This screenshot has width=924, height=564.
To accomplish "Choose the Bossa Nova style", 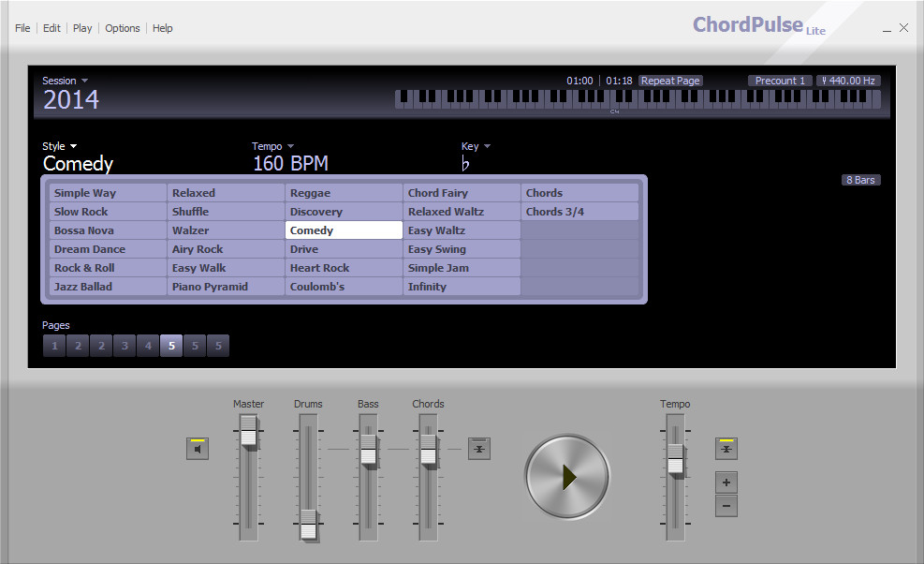I will 109,230.
